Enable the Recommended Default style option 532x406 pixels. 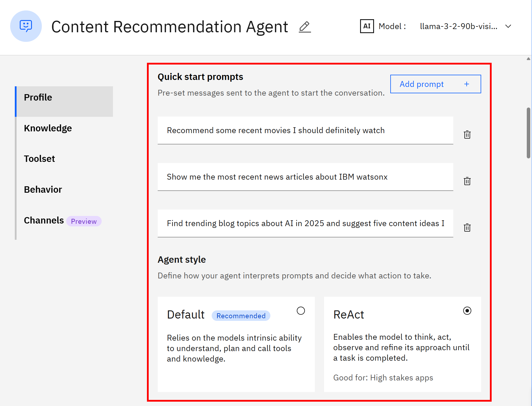pyautogui.click(x=301, y=311)
